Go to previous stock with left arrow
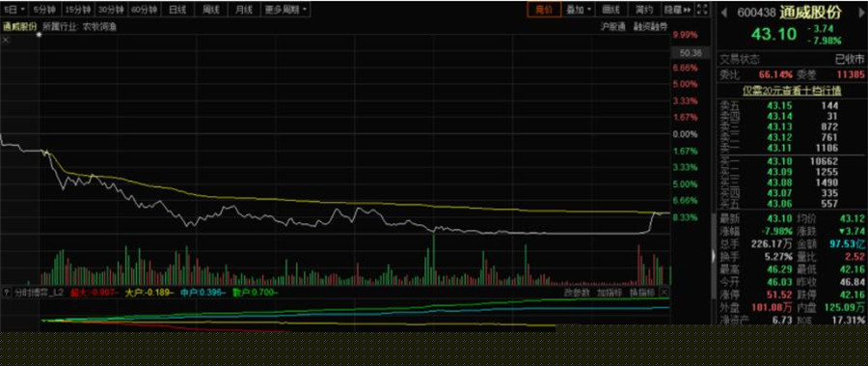The image size is (868, 366). tap(723, 13)
